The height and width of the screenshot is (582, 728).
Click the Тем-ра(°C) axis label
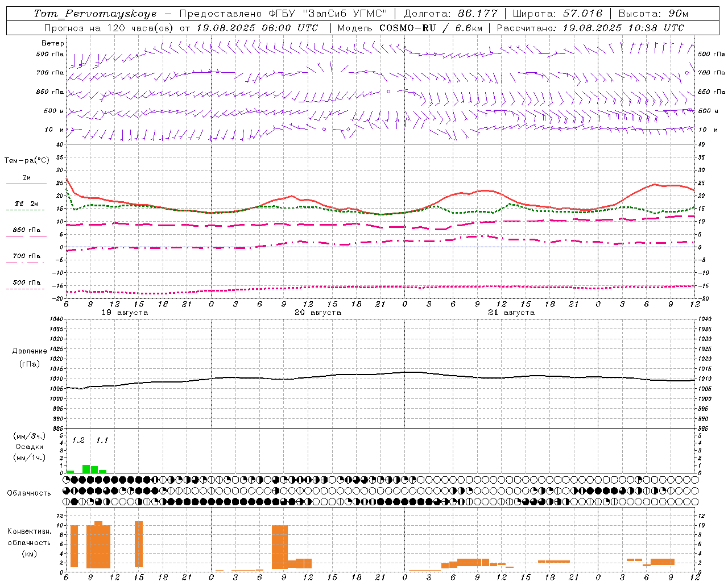coord(27,161)
